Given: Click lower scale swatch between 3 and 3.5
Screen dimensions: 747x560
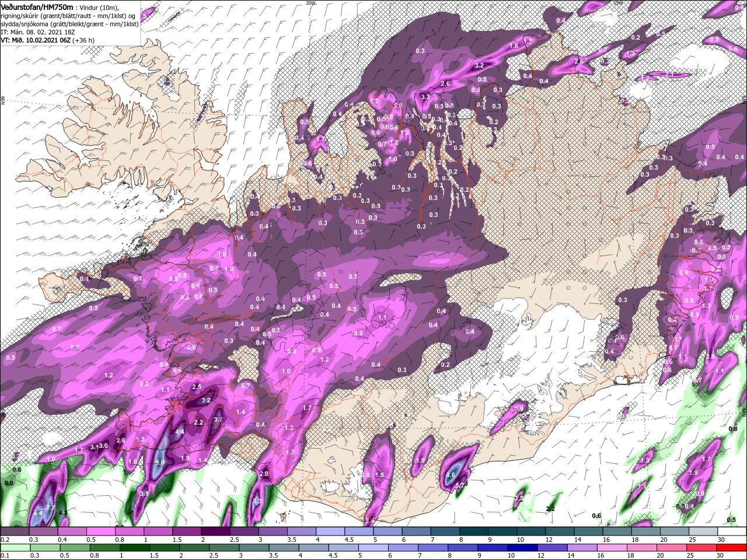Looking at the screenshot, I should click(254, 548).
